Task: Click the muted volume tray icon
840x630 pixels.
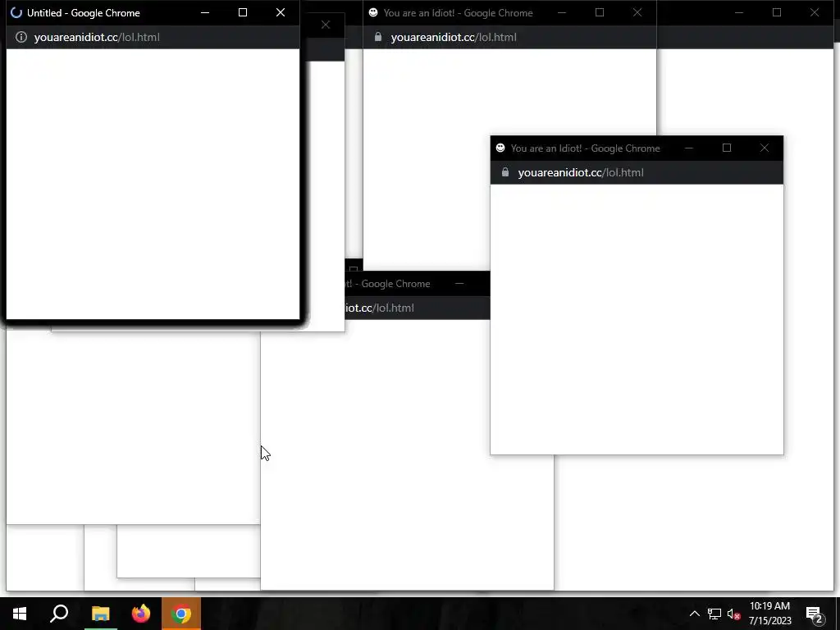Action: [733, 614]
